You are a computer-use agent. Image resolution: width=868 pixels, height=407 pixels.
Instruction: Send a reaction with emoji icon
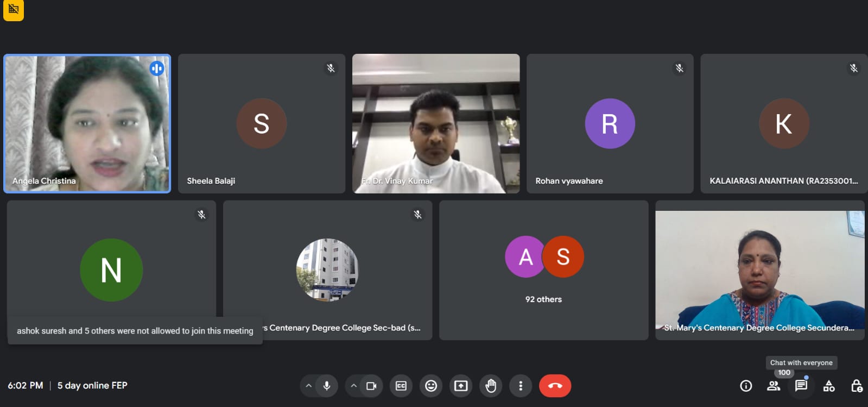click(431, 386)
